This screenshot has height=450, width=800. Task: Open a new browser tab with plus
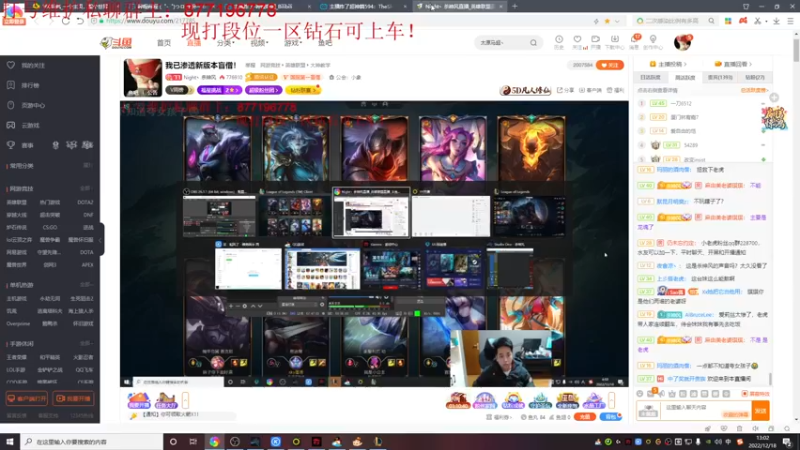click(x=514, y=6)
